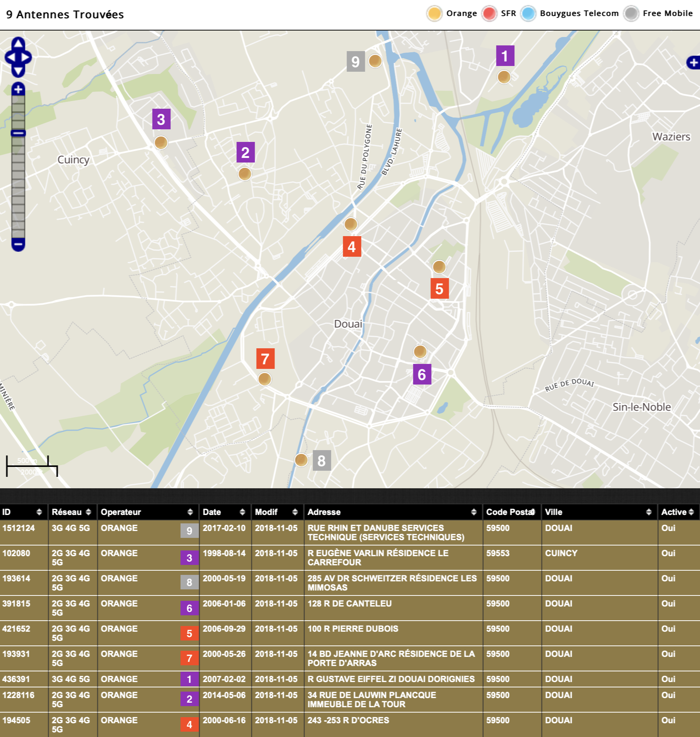Viewport: 700px width, 737px height.
Task: Click date 2014-05-06 in the table
Action: 224,695
